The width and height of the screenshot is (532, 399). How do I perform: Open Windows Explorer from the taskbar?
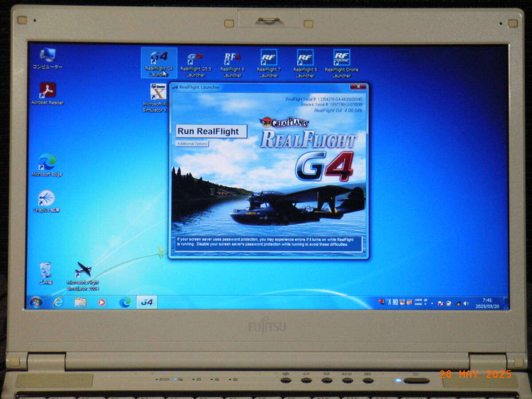tap(80, 302)
